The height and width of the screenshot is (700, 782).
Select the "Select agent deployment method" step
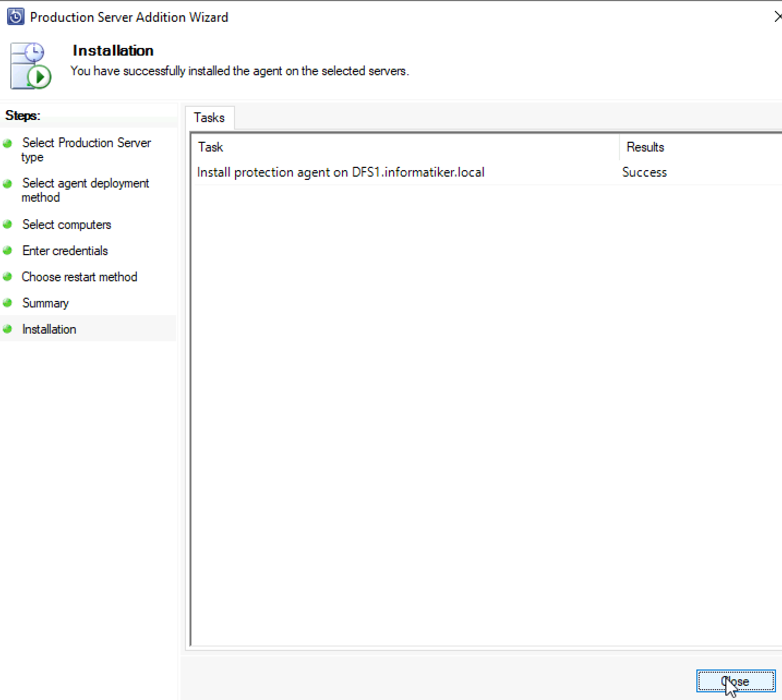(x=85, y=190)
